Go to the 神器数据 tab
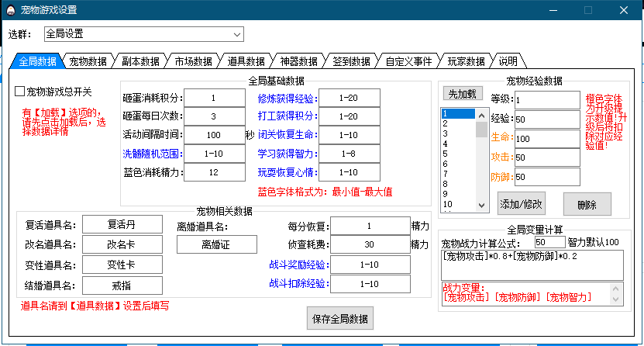The height and width of the screenshot is (346, 644). pyautogui.click(x=298, y=61)
